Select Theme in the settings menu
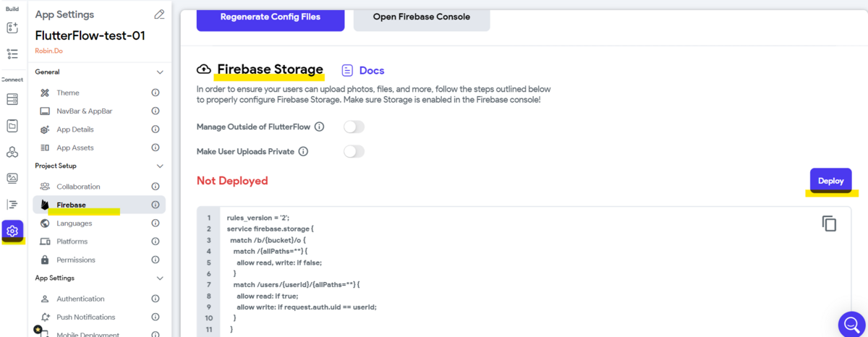This screenshot has width=868, height=337. coord(68,93)
